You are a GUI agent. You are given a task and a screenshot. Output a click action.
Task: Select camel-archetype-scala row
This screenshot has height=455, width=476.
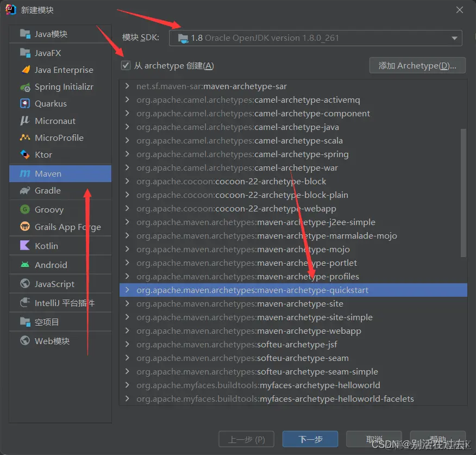293,141
